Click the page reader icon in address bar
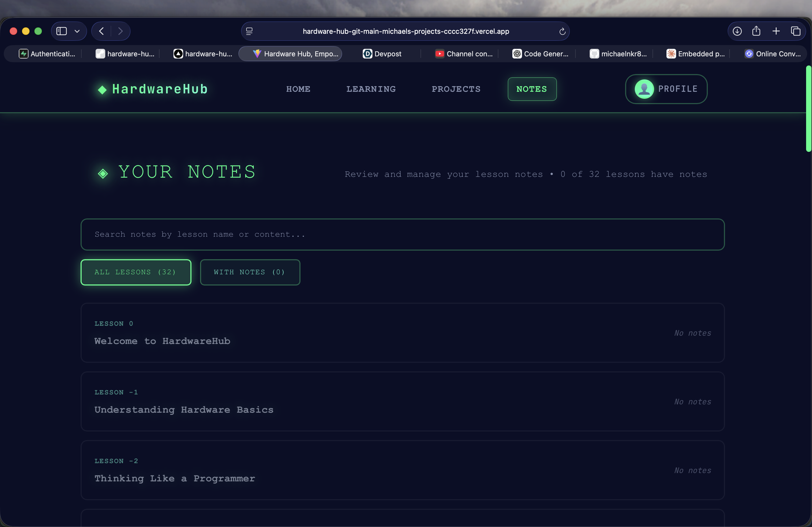 click(x=249, y=31)
